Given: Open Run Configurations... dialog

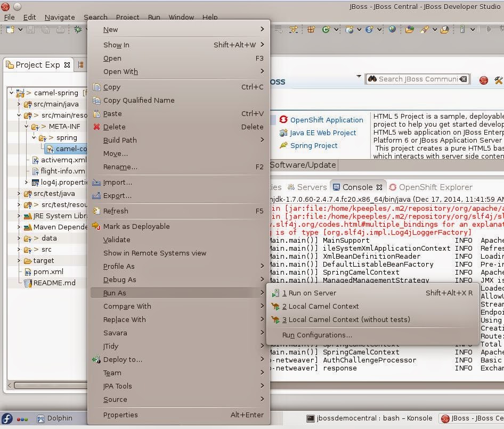Looking at the screenshot, I should 372,335.
